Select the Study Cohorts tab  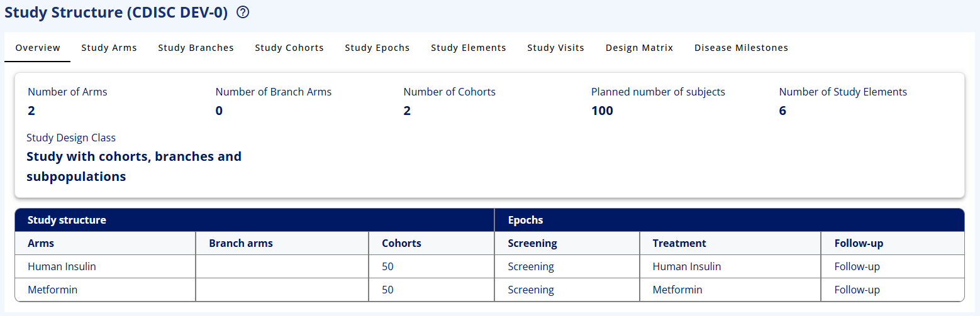click(289, 48)
